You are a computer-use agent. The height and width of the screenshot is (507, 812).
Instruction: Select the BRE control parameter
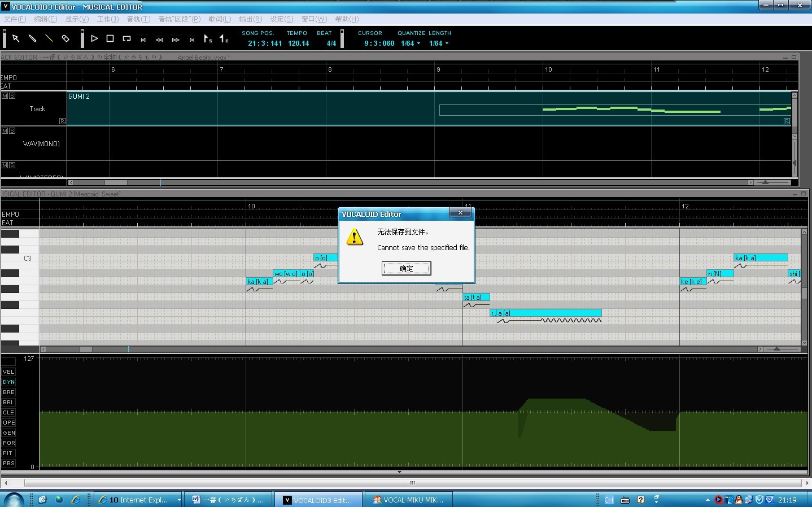(8, 392)
